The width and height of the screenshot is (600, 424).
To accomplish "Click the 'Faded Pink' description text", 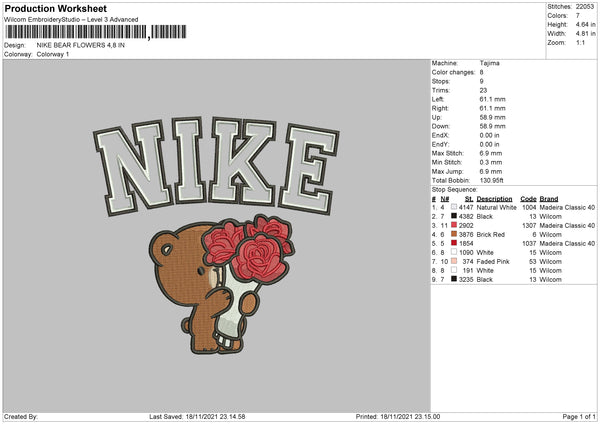I will point(493,262).
